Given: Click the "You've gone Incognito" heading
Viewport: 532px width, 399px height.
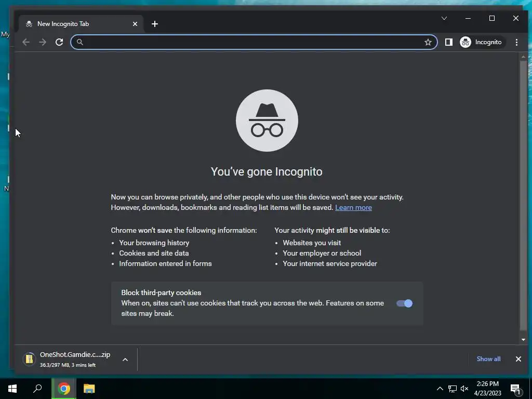Looking at the screenshot, I should [267, 171].
